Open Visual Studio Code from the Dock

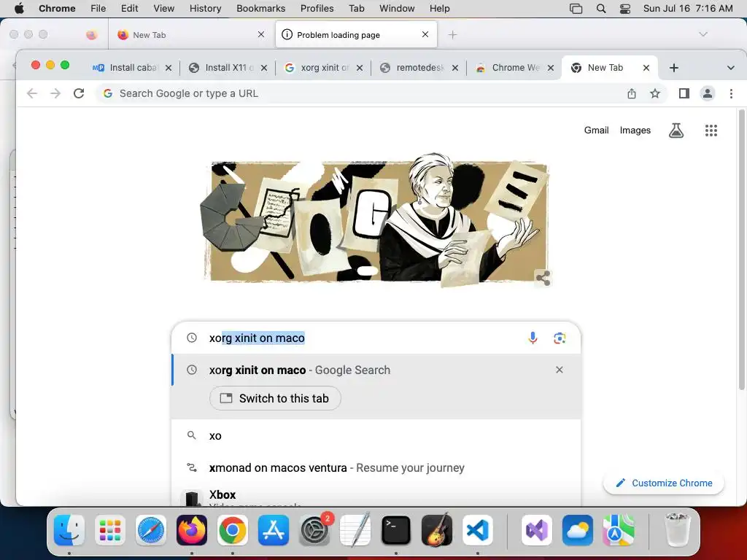[478, 530]
